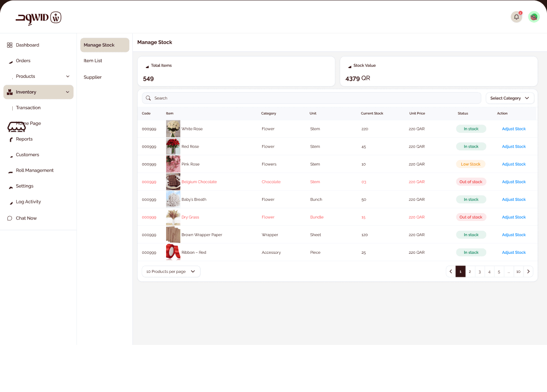Click the Search input field
This screenshot has width=547, height=392.
click(x=312, y=98)
